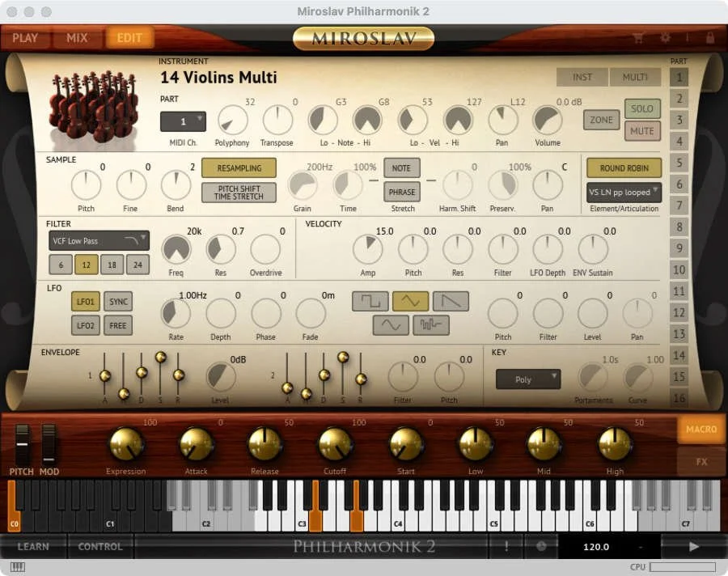Screen dimensions: 728x576
Task: Toggle the SOLO button
Action: [x=642, y=108]
